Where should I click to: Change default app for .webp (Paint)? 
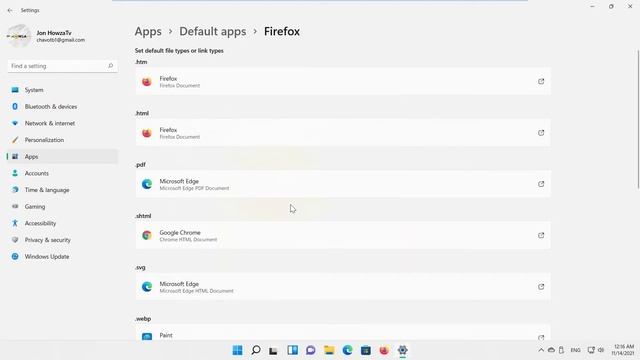[x=343, y=333]
